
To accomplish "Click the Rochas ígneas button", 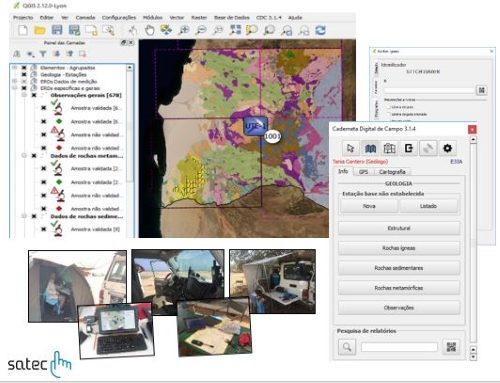I will [399, 248].
